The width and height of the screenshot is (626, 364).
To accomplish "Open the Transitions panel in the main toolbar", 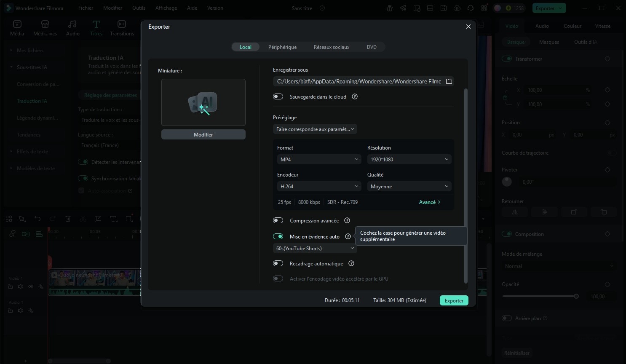I will 122,28.
